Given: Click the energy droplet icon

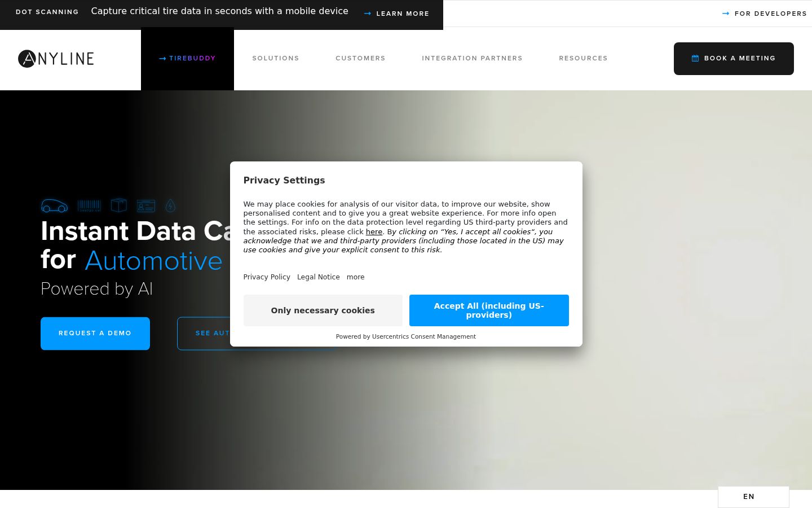Looking at the screenshot, I should click(170, 206).
